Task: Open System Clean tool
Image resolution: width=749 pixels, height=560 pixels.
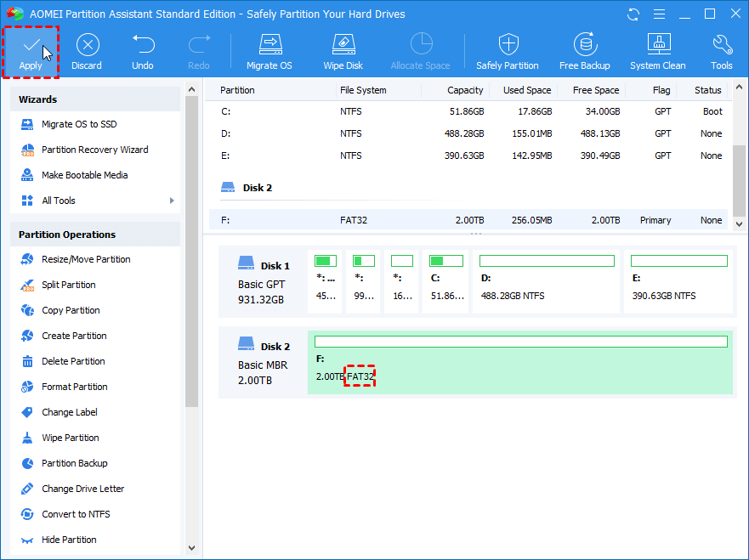Action: [658, 44]
